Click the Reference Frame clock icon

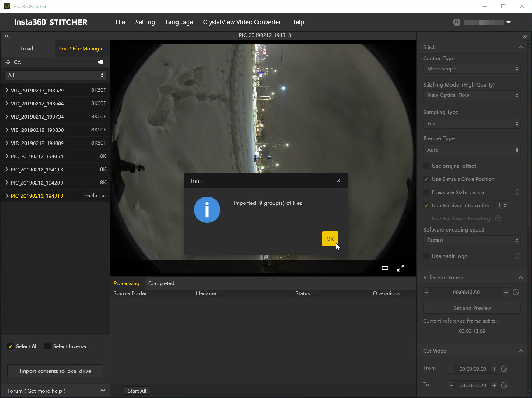click(x=516, y=292)
